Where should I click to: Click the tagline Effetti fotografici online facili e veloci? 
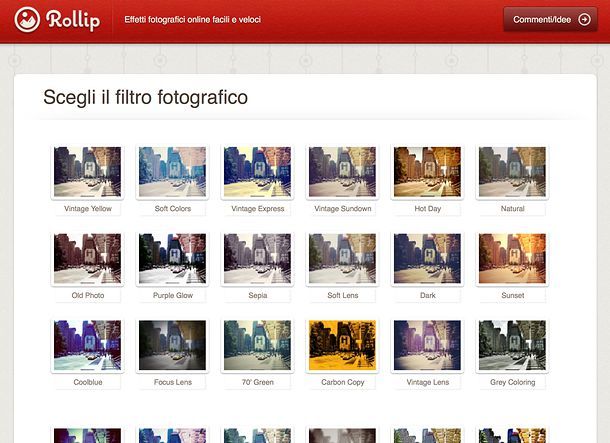pyautogui.click(x=193, y=20)
